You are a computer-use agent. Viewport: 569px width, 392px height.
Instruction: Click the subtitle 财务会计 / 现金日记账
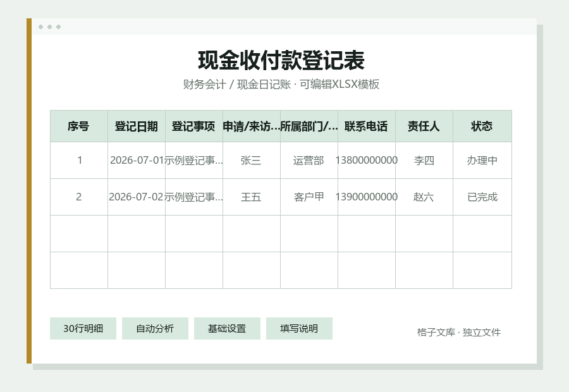pyautogui.click(x=237, y=84)
